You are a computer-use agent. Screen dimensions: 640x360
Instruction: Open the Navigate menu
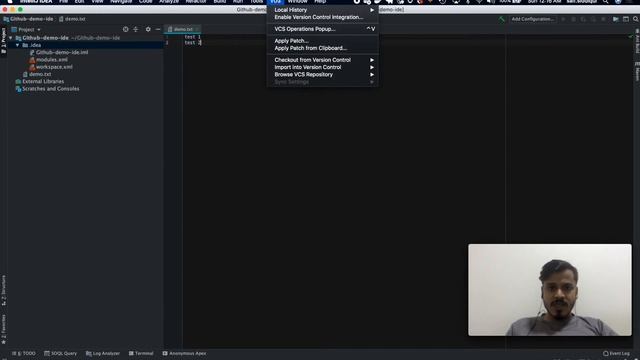pyautogui.click(x=121, y=2)
